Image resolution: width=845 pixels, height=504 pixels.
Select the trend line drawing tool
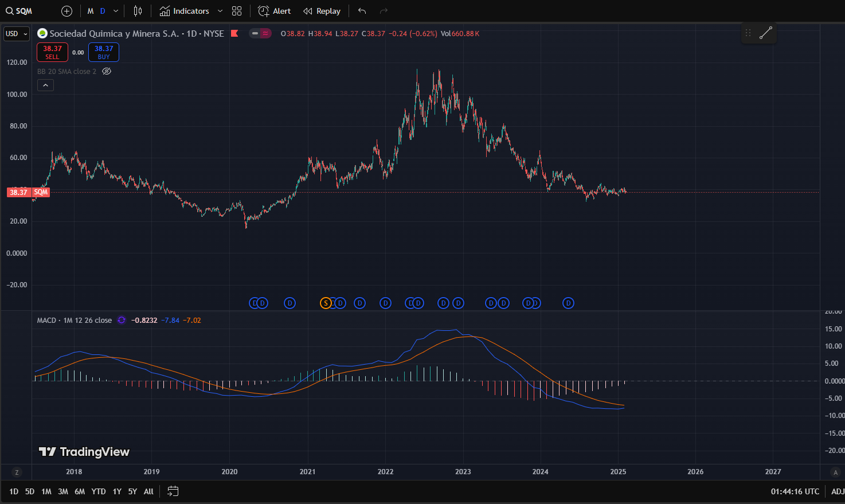tap(765, 33)
